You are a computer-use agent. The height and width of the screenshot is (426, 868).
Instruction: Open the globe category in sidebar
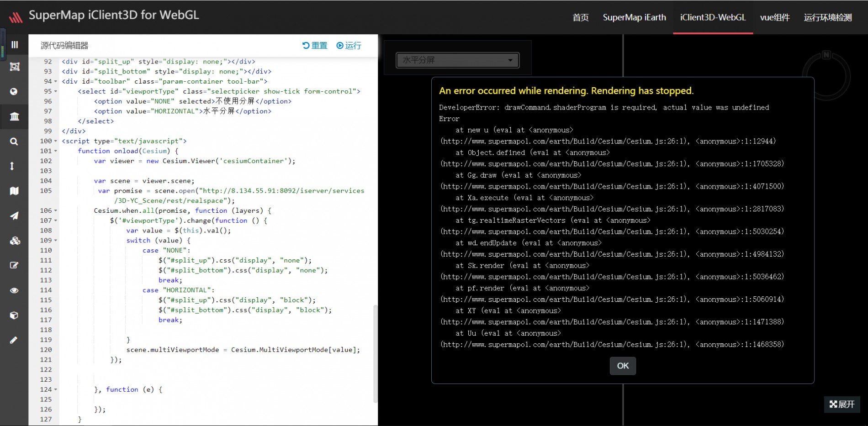point(14,91)
